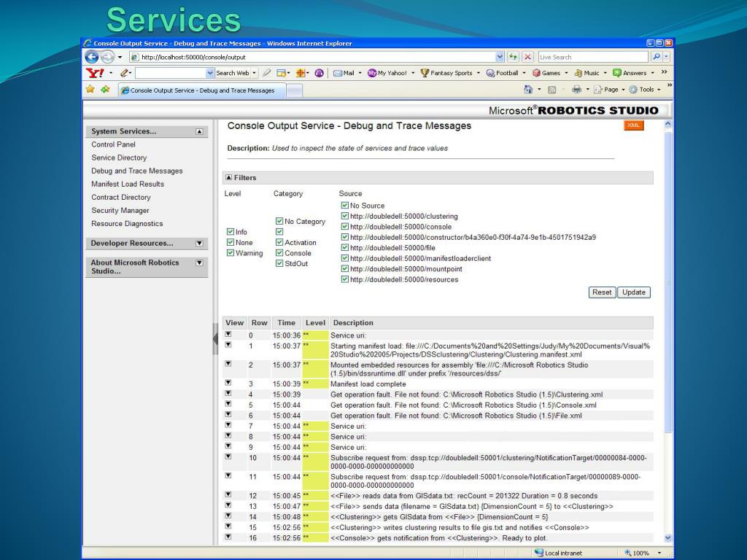
Task: Open Manifest Load Results link
Action: (128, 184)
